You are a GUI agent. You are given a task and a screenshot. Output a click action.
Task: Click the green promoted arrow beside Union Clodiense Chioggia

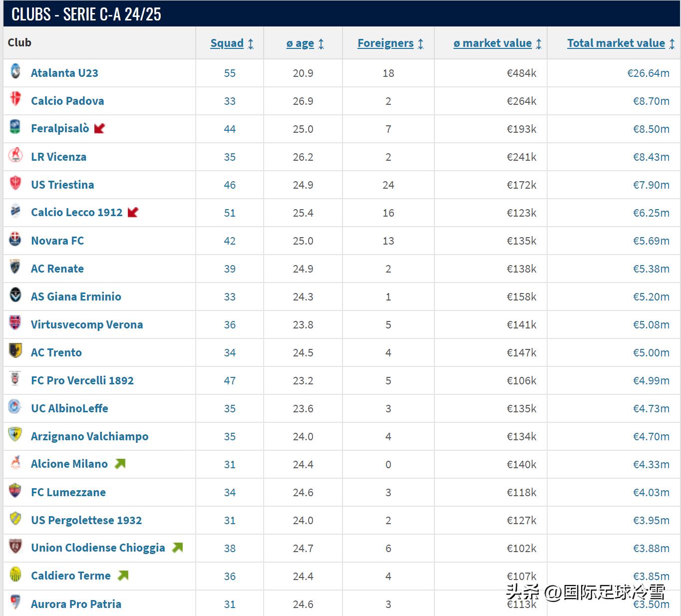coord(177,548)
